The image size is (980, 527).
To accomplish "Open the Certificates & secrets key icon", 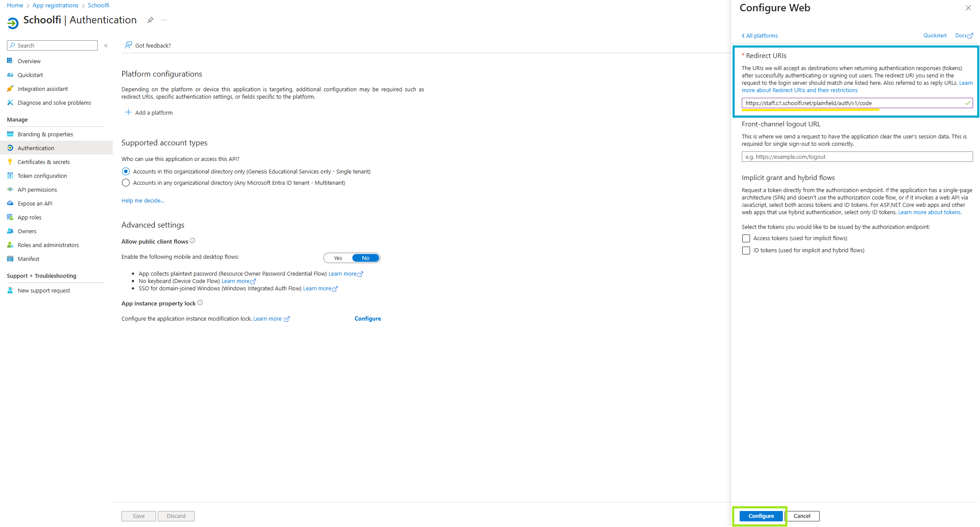I will (10, 162).
